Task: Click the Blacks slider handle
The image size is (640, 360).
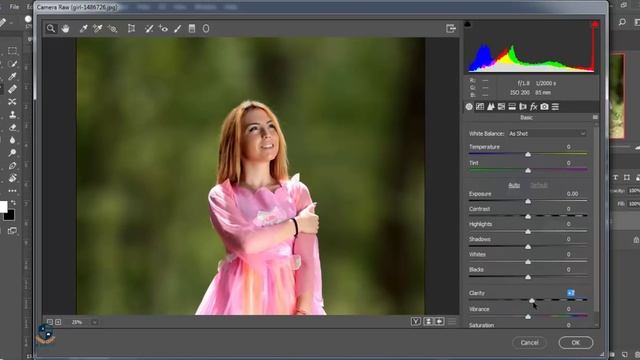Action: [x=528, y=277]
